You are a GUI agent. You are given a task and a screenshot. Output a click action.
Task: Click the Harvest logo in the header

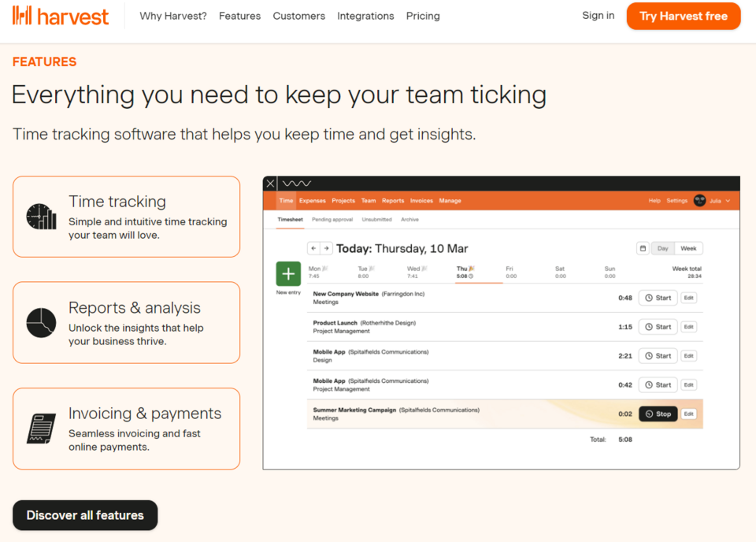tap(61, 16)
